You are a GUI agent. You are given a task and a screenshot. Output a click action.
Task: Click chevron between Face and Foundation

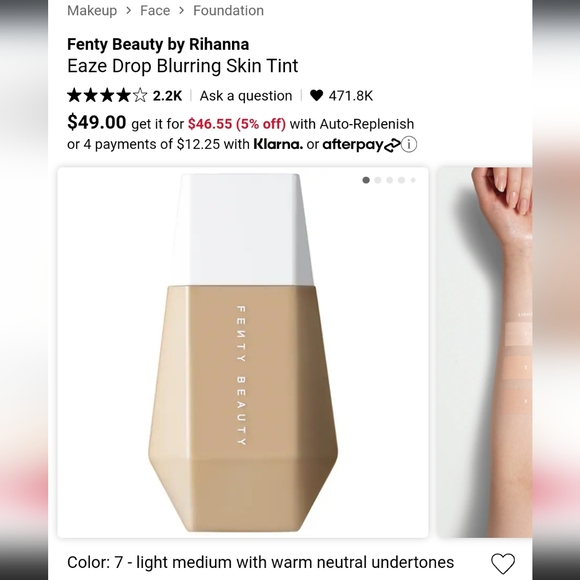pyautogui.click(x=181, y=10)
